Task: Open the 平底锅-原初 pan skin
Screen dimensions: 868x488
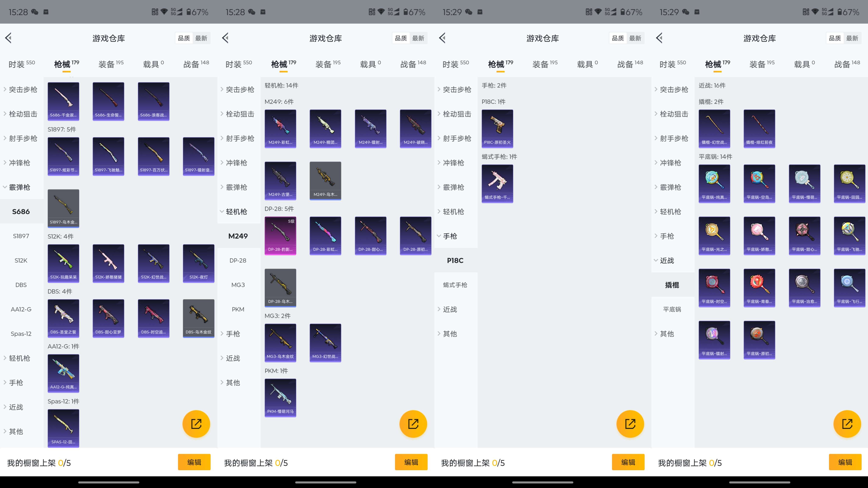Action: (x=759, y=340)
